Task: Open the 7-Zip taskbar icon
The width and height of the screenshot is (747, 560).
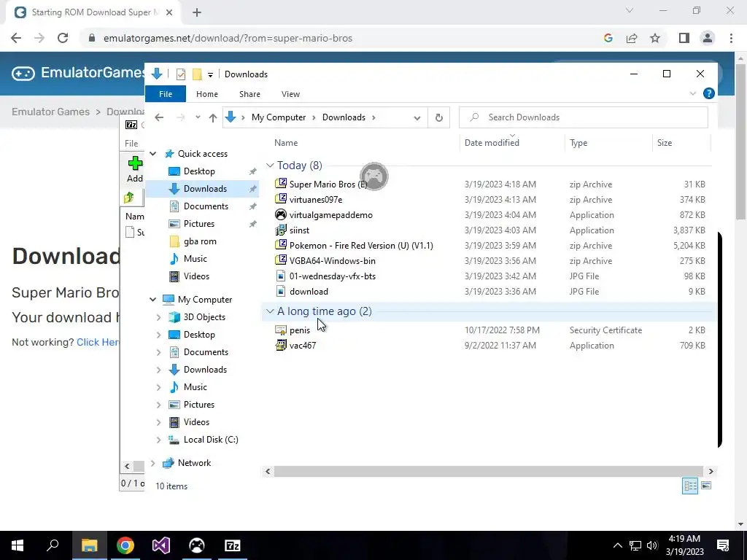Action: (x=233, y=545)
